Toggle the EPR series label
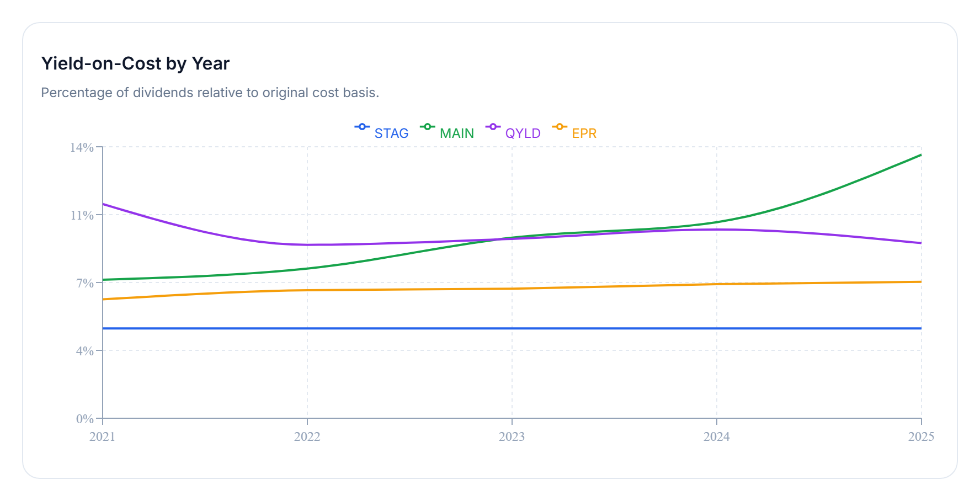This screenshot has width=980, height=501. pyautogui.click(x=584, y=134)
